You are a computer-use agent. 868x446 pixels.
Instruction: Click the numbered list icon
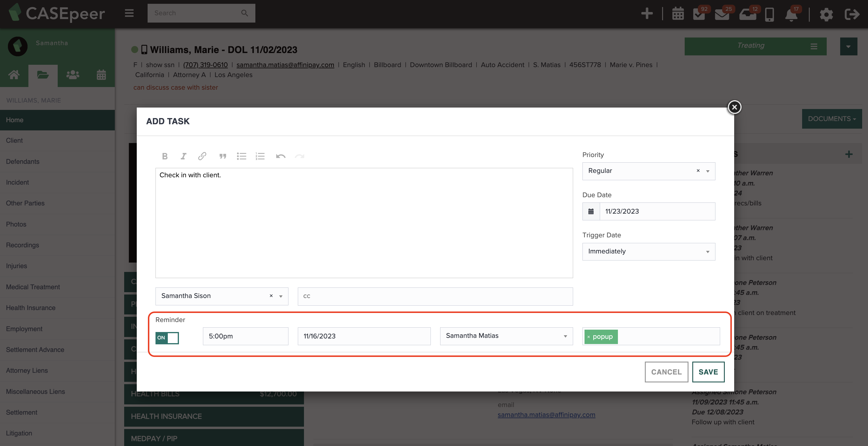(260, 156)
